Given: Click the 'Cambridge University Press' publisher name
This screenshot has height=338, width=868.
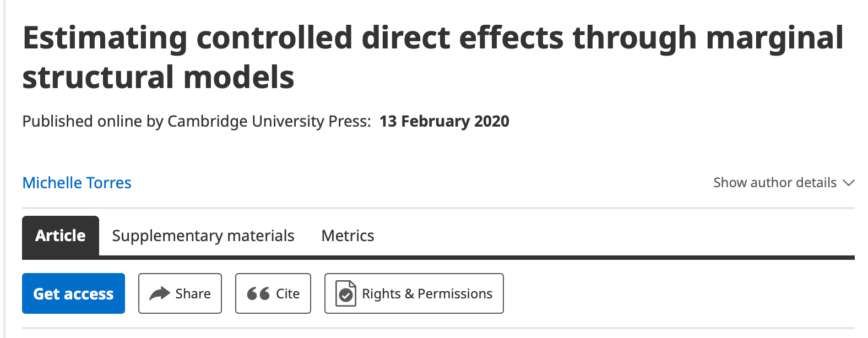Looking at the screenshot, I should coord(269,121).
